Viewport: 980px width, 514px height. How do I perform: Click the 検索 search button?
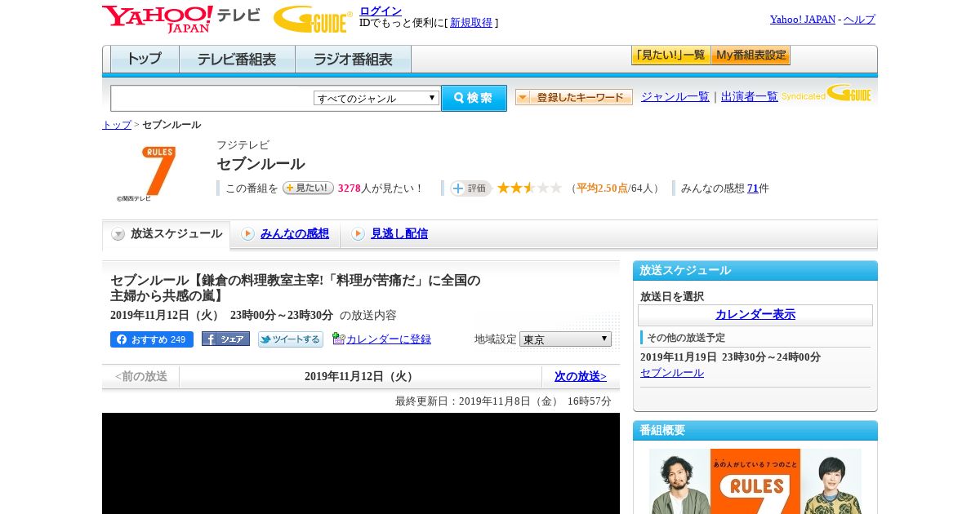tap(474, 98)
